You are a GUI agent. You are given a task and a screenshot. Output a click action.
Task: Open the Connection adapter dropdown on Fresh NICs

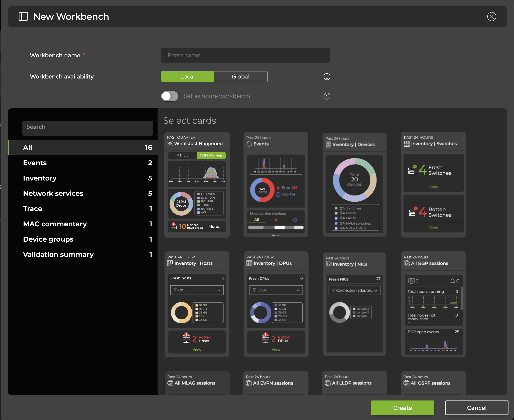pyautogui.click(x=354, y=290)
